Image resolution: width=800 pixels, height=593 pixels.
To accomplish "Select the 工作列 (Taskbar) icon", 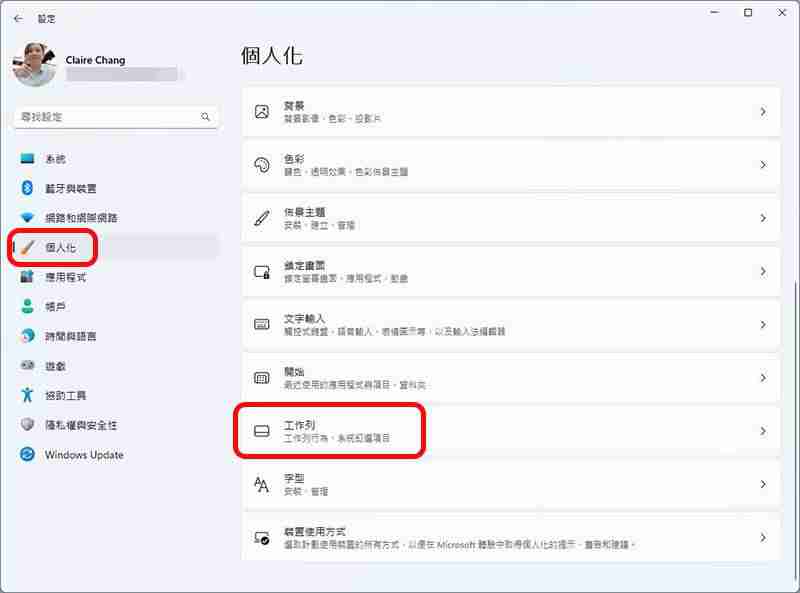I will pos(262,431).
